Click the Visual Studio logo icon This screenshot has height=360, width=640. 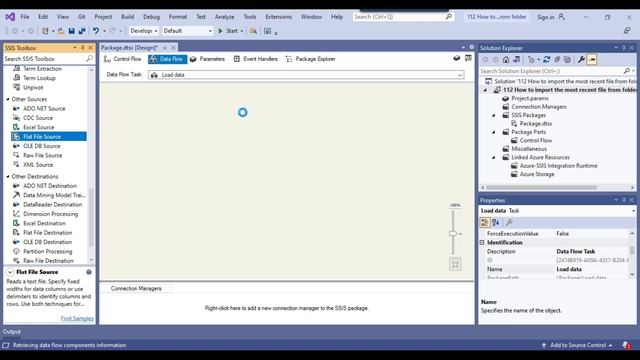point(10,17)
